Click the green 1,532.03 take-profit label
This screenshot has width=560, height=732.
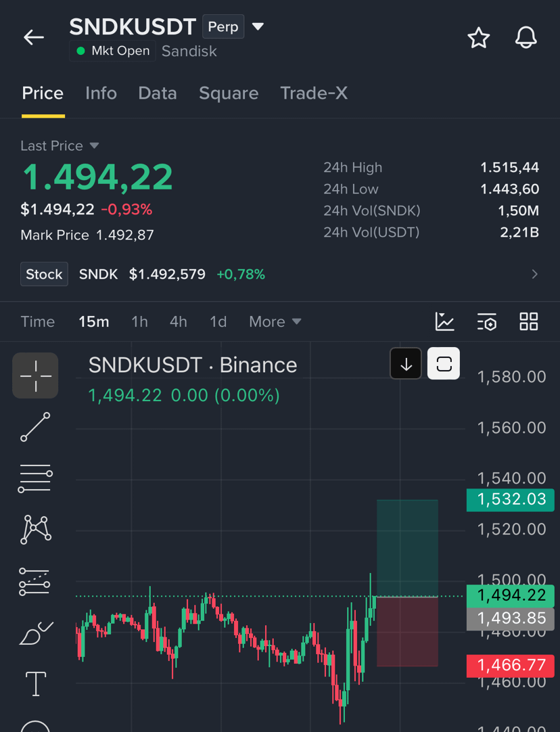click(511, 500)
